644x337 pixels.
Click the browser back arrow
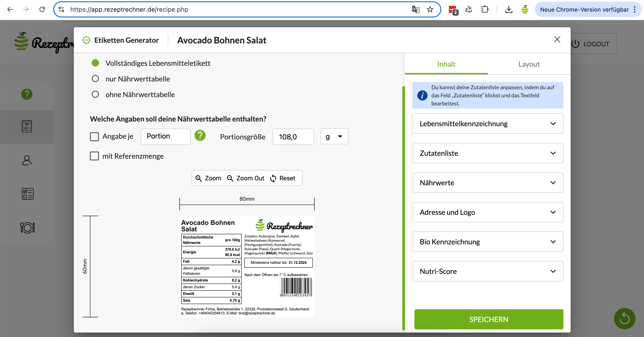click(x=10, y=9)
